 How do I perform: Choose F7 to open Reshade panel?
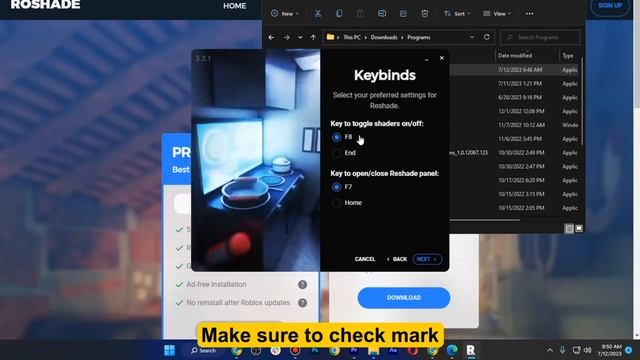pyautogui.click(x=336, y=187)
